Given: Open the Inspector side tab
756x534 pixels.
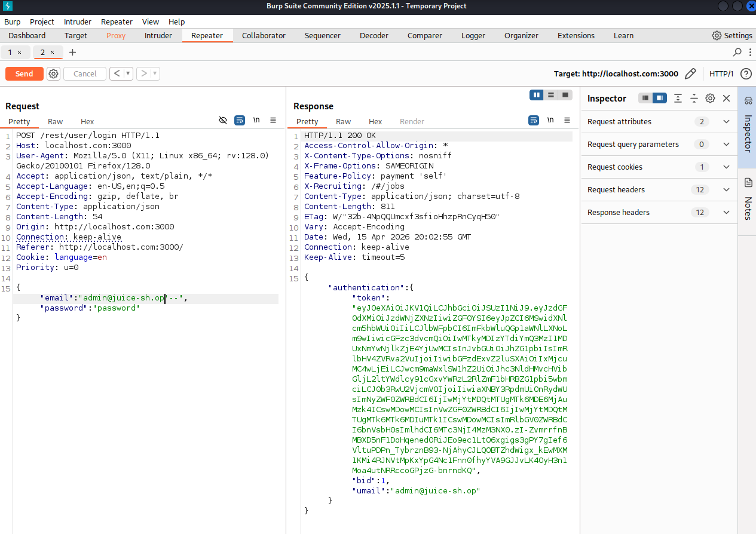Looking at the screenshot, I should click(x=748, y=128).
